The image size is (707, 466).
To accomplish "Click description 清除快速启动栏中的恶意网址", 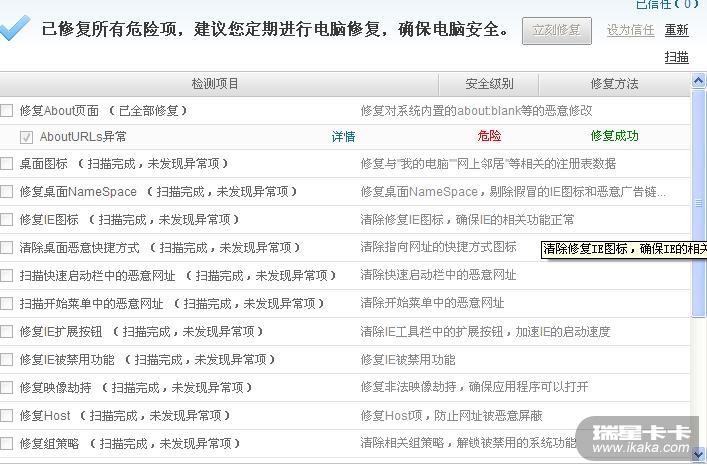I will (x=438, y=274).
